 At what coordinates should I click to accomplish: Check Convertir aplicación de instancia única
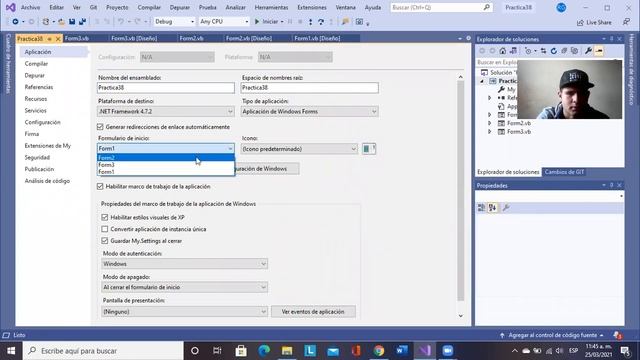point(105,229)
